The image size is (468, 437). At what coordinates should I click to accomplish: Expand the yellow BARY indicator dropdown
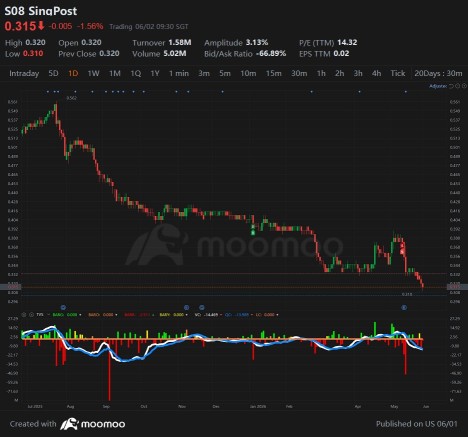click(186, 315)
